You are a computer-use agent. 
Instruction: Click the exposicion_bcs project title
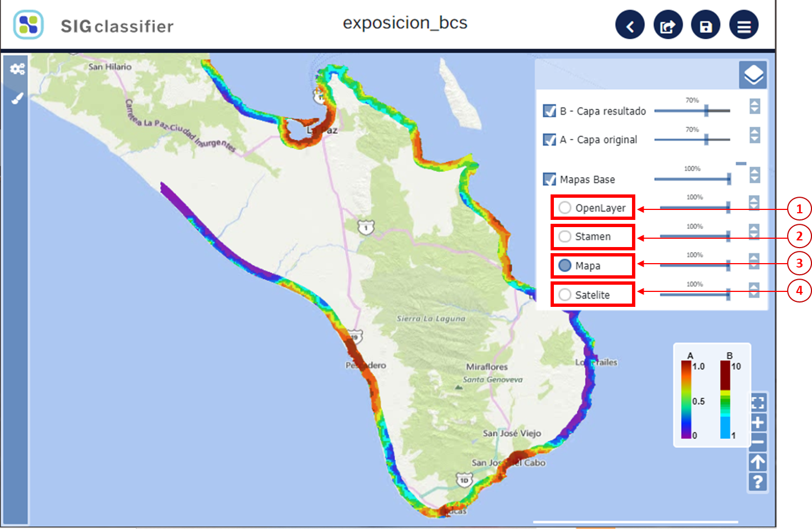pyautogui.click(x=405, y=23)
